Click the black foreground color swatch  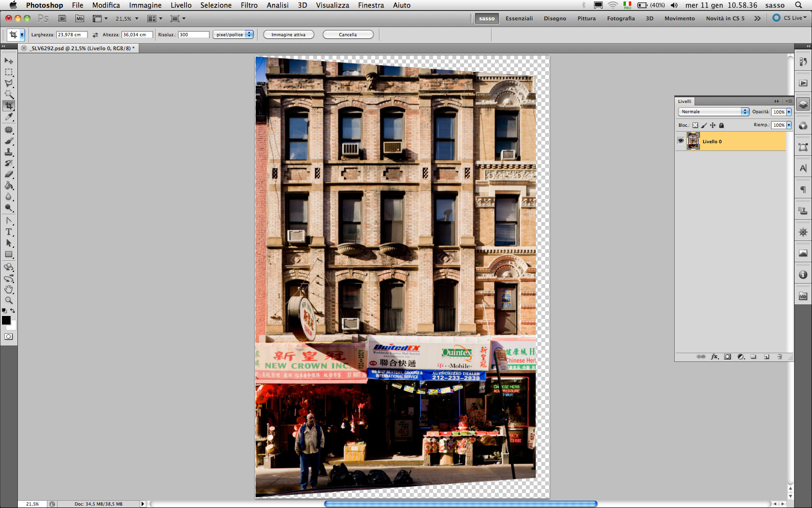[6, 320]
